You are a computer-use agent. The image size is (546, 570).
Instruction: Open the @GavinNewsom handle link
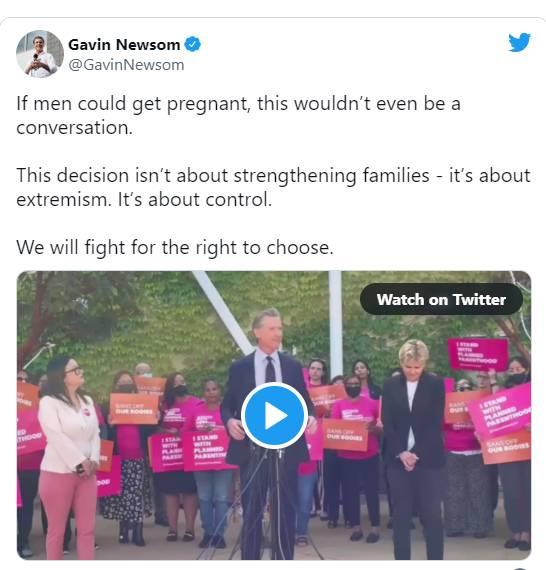[126, 65]
